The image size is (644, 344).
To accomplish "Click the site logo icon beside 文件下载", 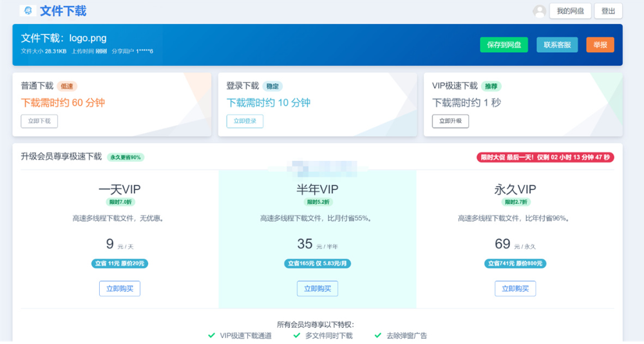I will (x=28, y=11).
